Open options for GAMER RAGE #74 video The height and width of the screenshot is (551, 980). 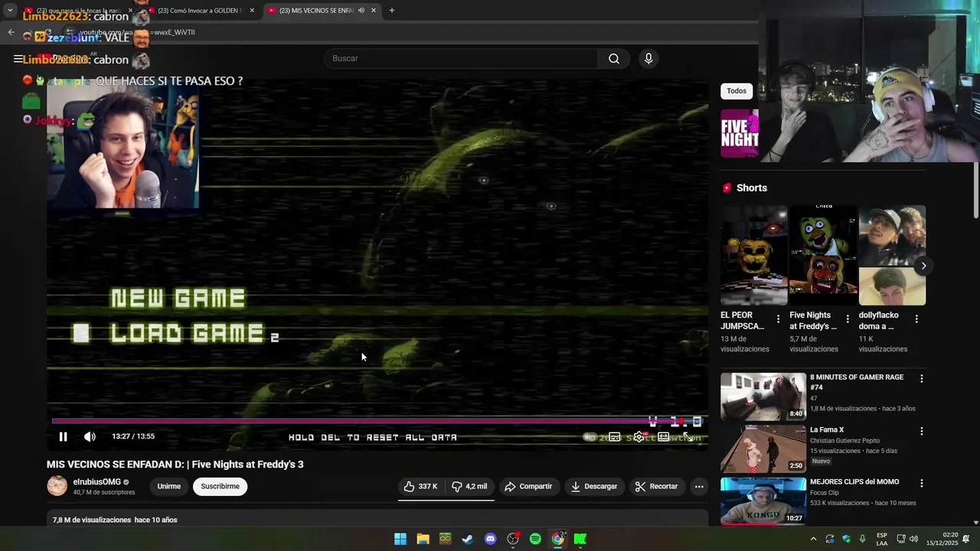click(x=922, y=379)
